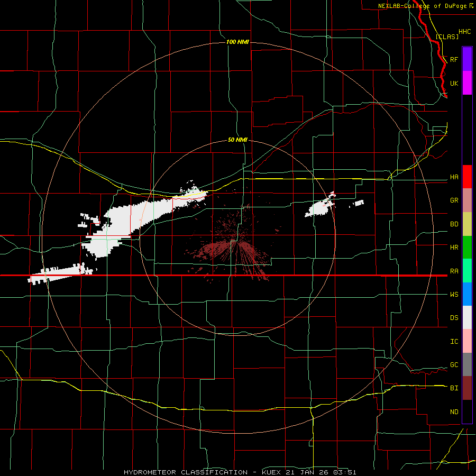Click the 'WS' legend label
The width and height of the screenshot is (476, 476).
point(454,295)
